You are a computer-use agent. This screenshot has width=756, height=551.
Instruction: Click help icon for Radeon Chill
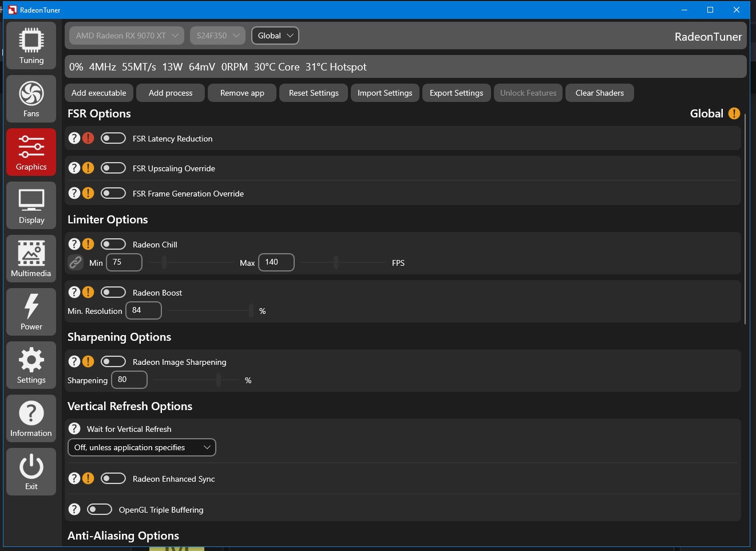click(x=74, y=244)
